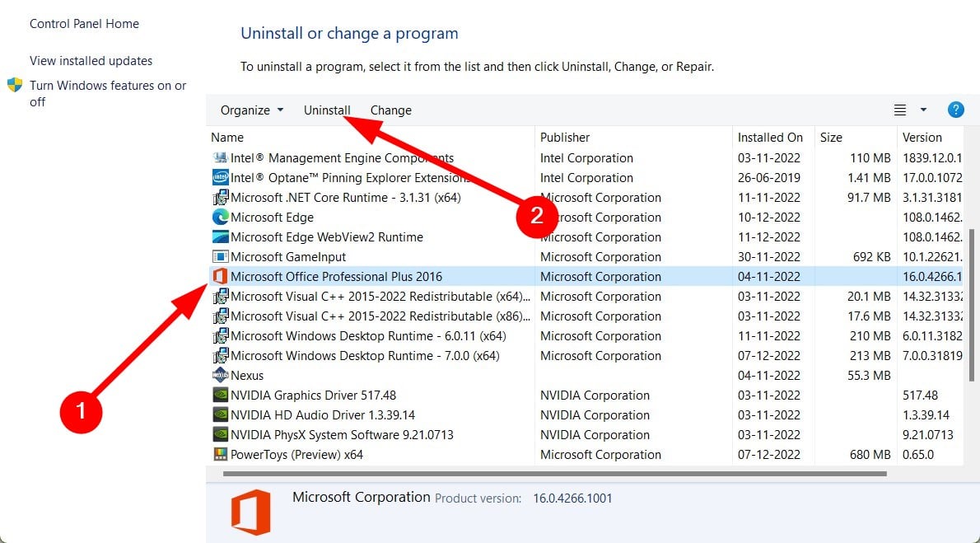Click the Change command
Screen dimensions: 980x543
tap(390, 109)
